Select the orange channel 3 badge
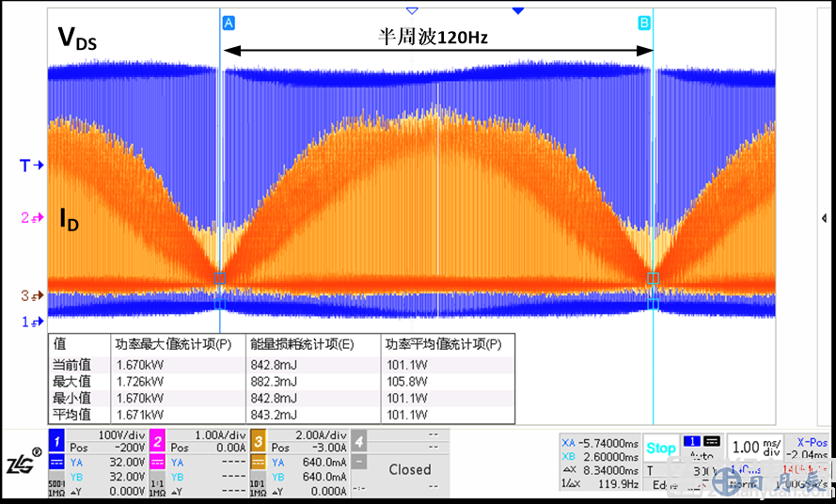 (259, 442)
